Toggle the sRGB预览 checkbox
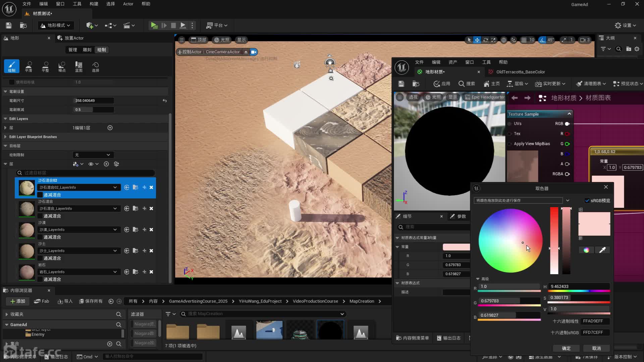644x362 pixels. (x=587, y=200)
